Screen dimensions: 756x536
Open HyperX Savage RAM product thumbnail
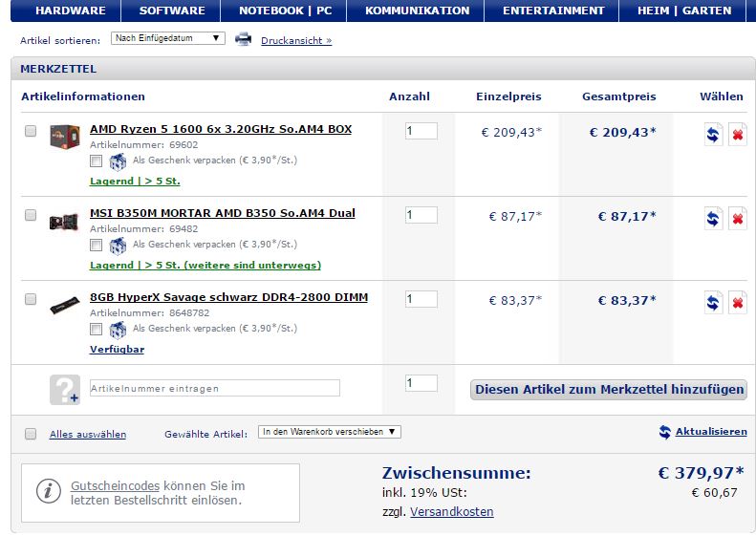pos(65,305)
